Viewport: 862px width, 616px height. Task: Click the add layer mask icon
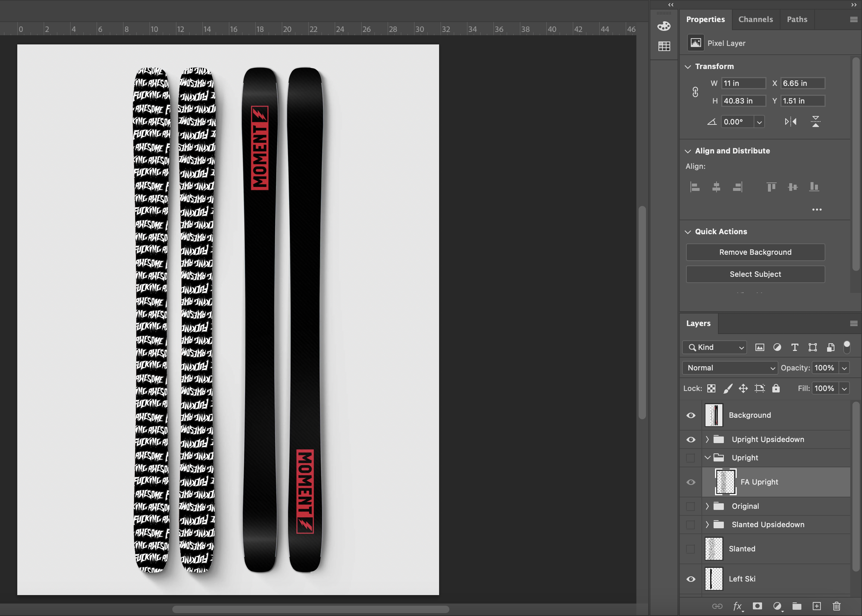pyautogui.click(x=757, y=606)
